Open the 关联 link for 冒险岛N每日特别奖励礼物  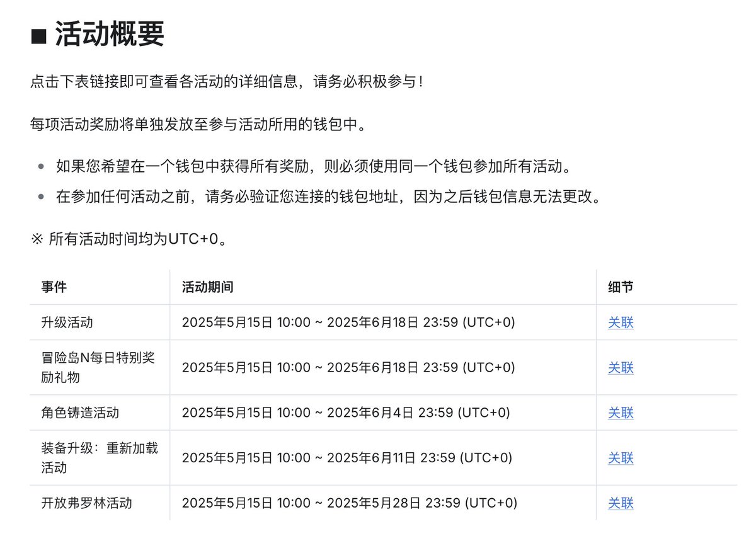pos(621,368)
